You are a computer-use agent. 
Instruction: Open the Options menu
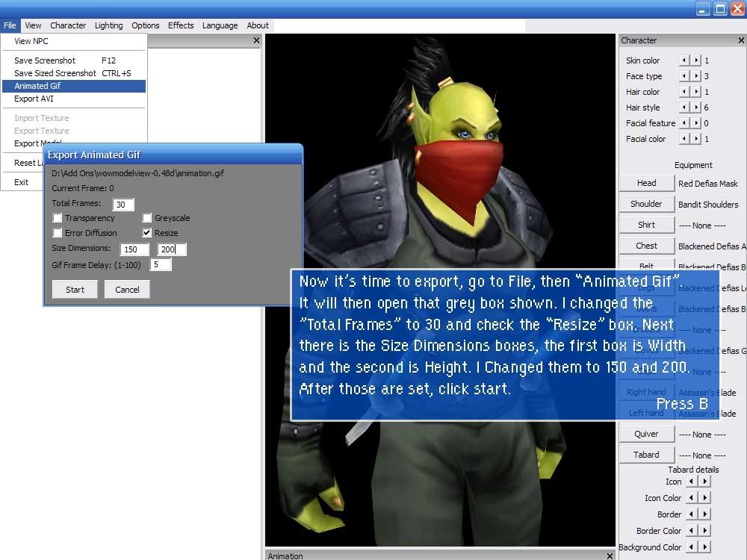146,25
